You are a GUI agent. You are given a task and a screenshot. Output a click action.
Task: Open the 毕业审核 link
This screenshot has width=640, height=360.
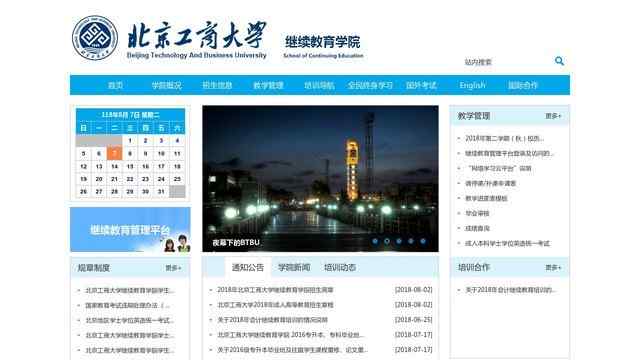(x=477, y=213)
